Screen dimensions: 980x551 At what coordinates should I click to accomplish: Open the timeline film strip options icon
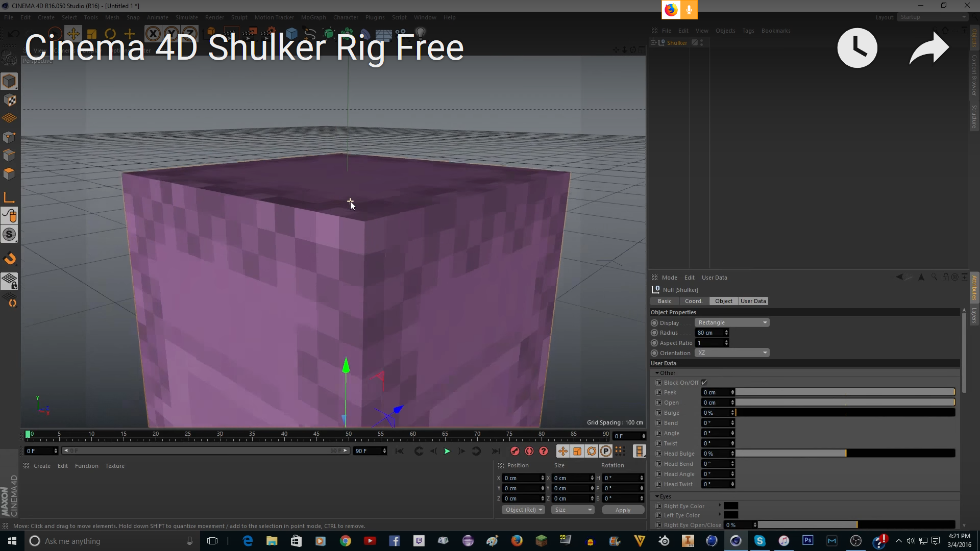coord(639,451)
